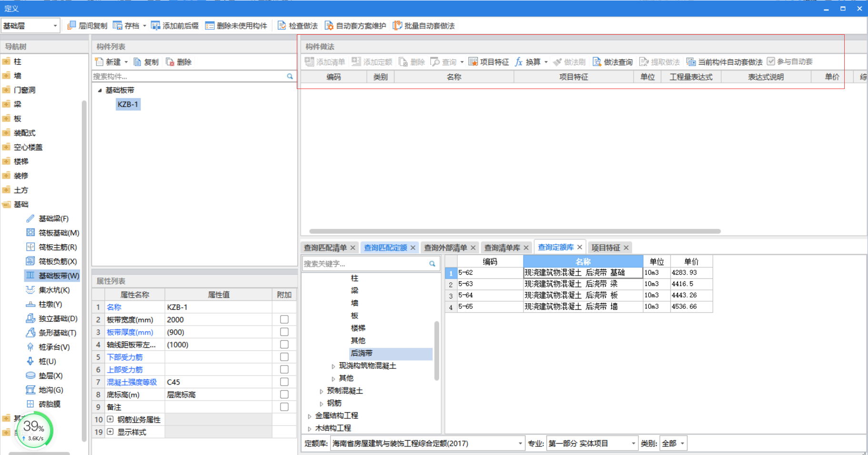Check 附加 box for 板带厚度(mm)

pos(284,332)
